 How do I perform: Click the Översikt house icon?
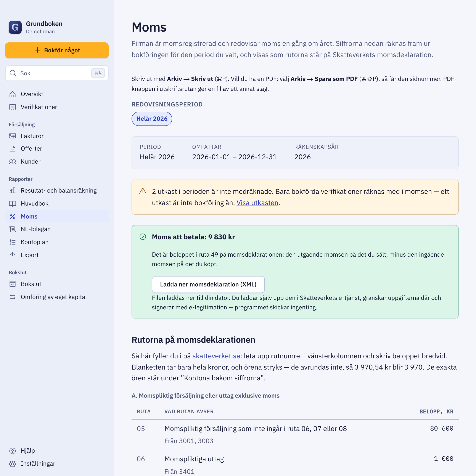tap(13, 94)
